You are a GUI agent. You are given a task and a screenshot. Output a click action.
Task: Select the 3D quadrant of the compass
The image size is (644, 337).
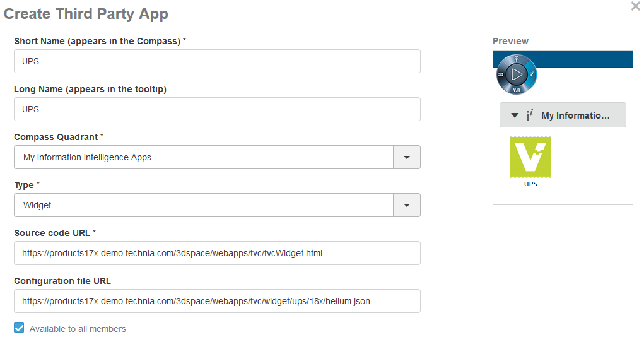(x=502, y=74)
